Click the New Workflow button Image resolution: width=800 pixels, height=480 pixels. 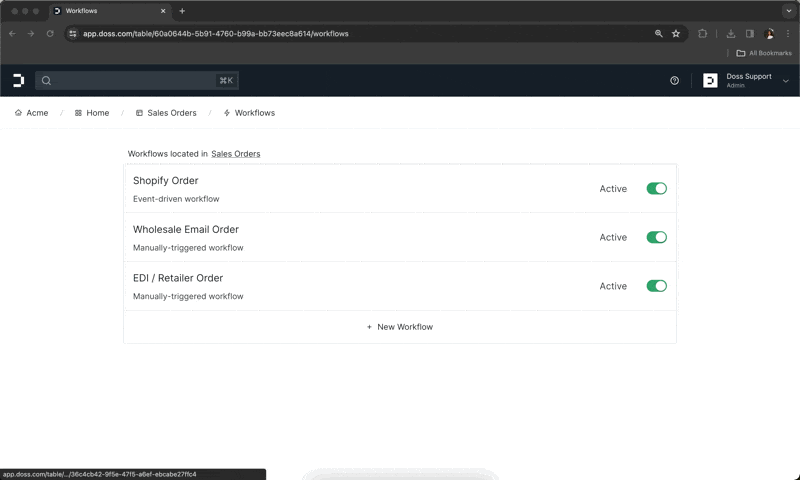coord(399,327)
